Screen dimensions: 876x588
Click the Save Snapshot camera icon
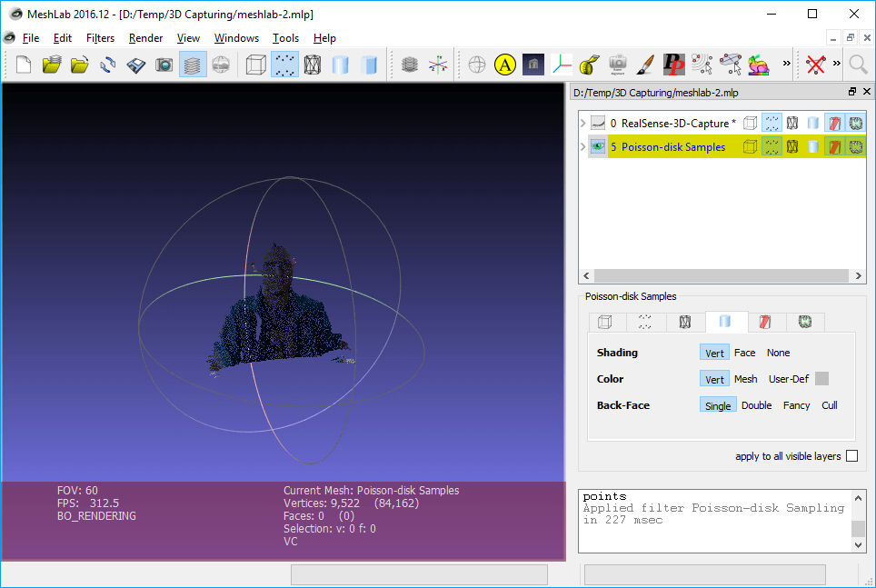164,65
